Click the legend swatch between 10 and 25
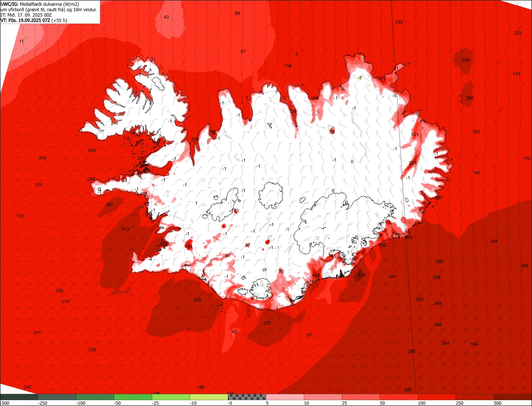Image resolution: width=532 pixels, height=406 pixels. click(x=323, y=397)
